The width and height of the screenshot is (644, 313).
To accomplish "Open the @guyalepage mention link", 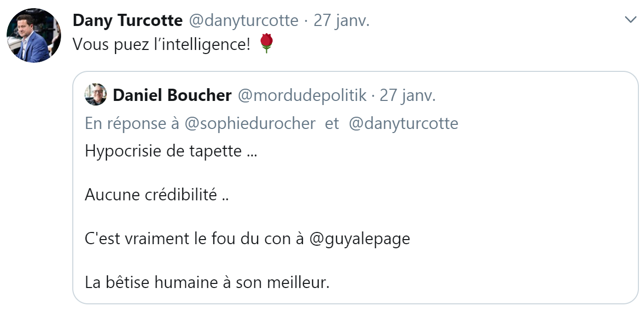I will click(359, 239).
